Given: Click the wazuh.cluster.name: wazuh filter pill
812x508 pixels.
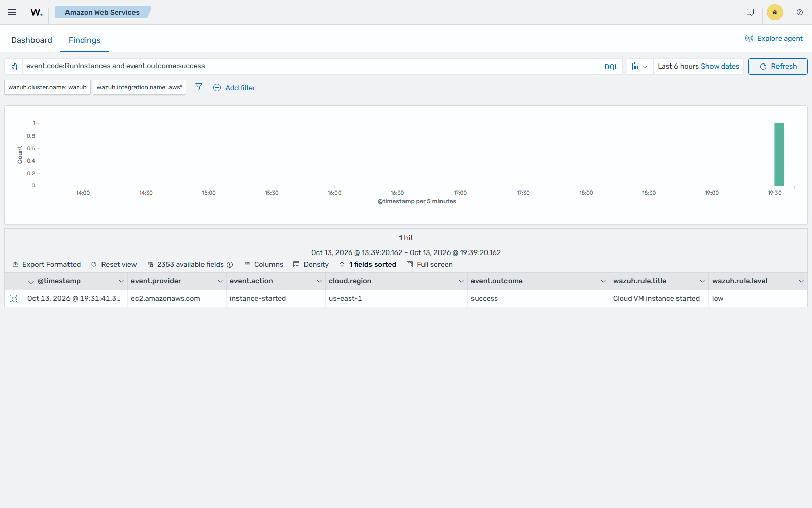Looking at the screenshot, I should tap(48, 87).
